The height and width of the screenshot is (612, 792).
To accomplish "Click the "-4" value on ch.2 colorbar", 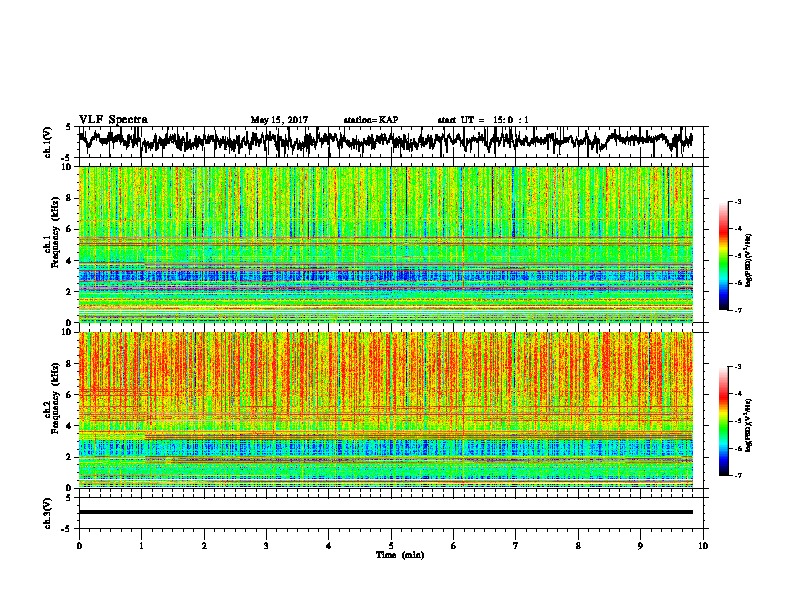I will (738, 394).
